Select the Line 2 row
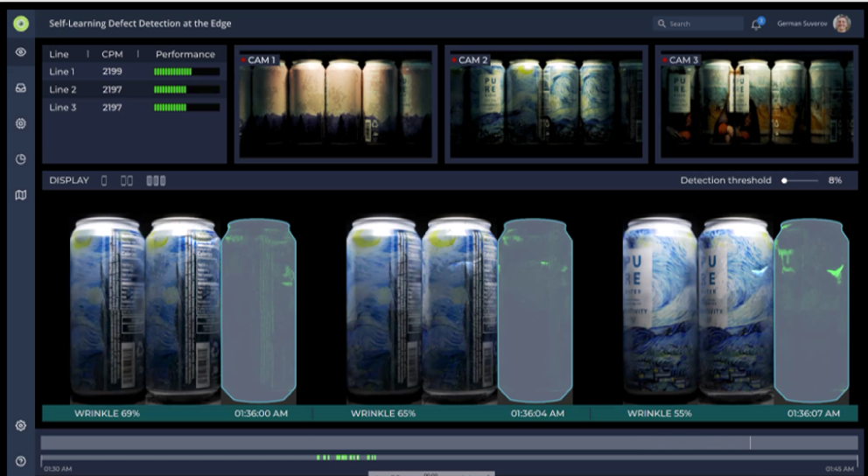 [135, 89]
